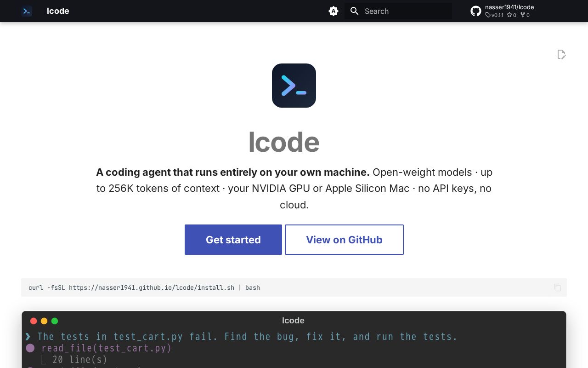Viewport: 588px width, 368px height.
Task: Click the search magnifier icon
Action: click(x=354, y=11)
